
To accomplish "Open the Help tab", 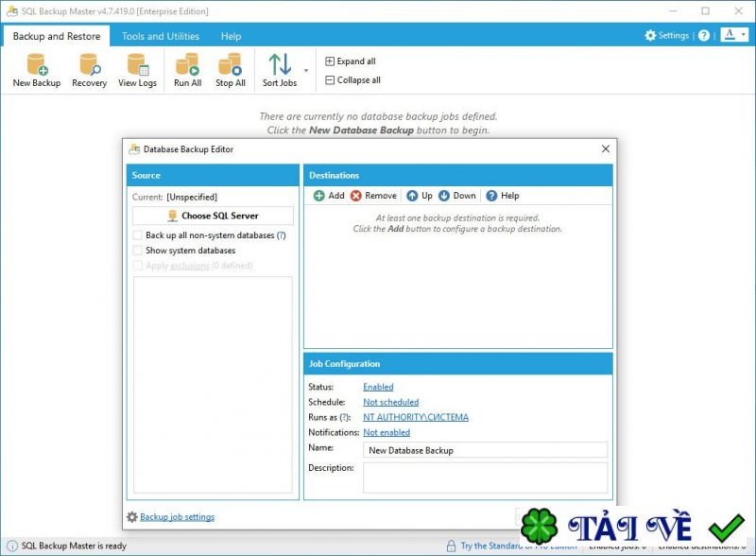I will coord(231,36).
